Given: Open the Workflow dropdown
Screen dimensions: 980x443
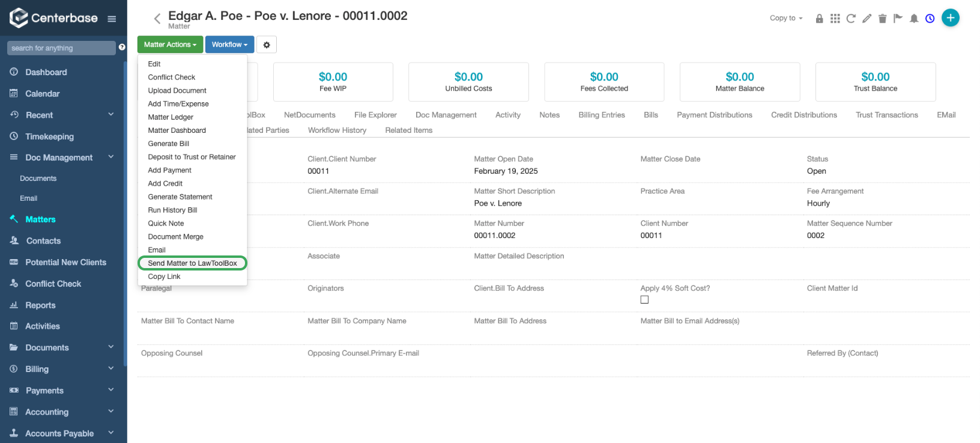Looking at the screenshot, I should tap(229, 44).
